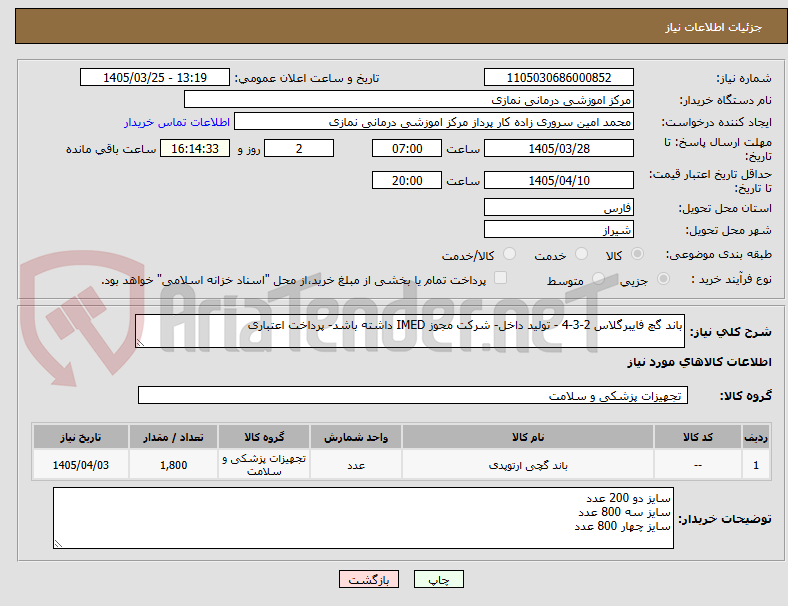Click the label شرح کلی نیاز
The width and height of the screenshot is (788, 606).
coord(731,332)
